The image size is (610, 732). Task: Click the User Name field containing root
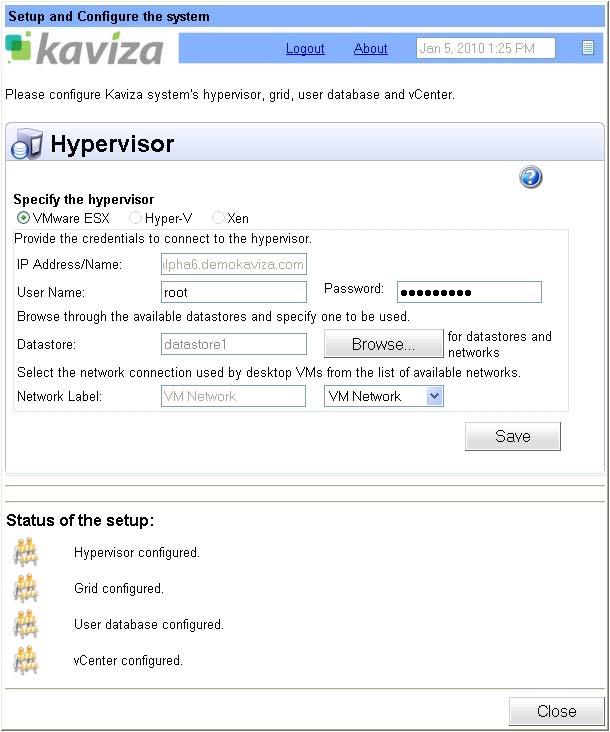(234, 292)
